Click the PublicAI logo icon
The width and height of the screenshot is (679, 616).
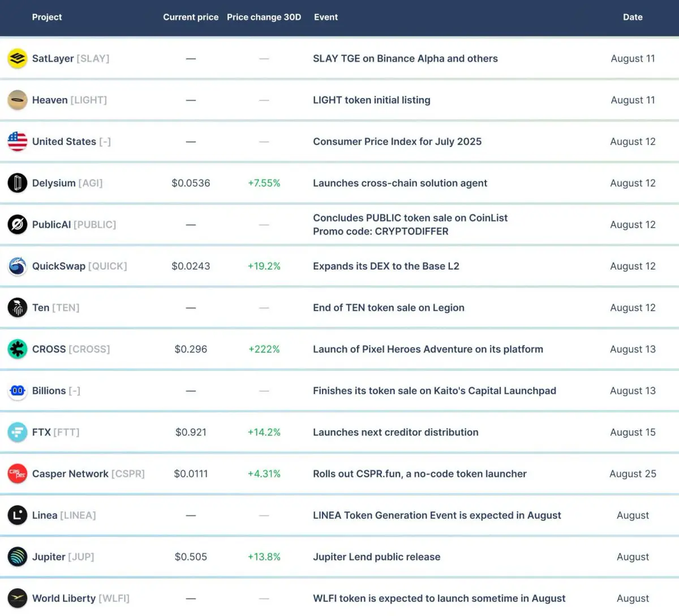tap(18, 225)
